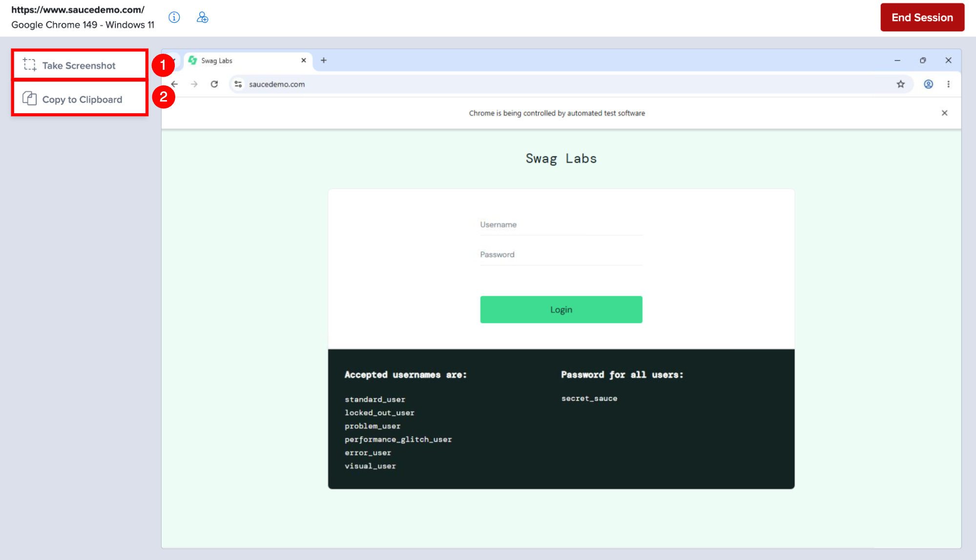Click the text standard_user

375,399
